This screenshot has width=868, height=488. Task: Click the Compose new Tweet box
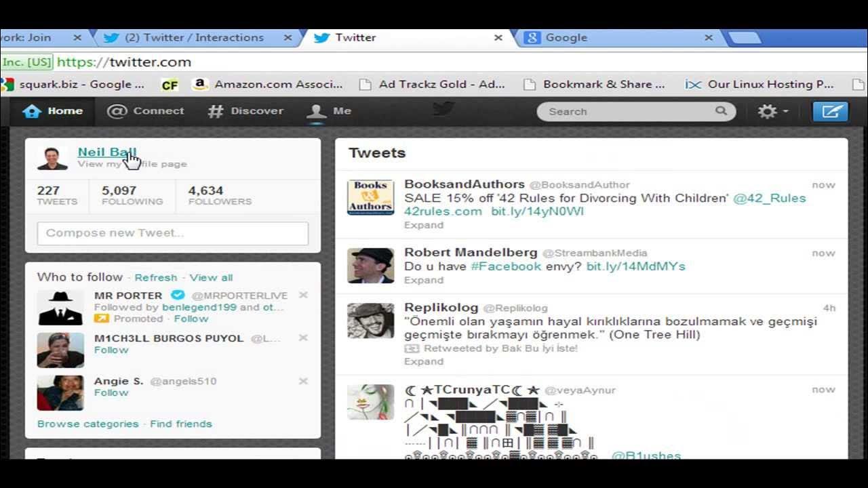pos(173,233)
